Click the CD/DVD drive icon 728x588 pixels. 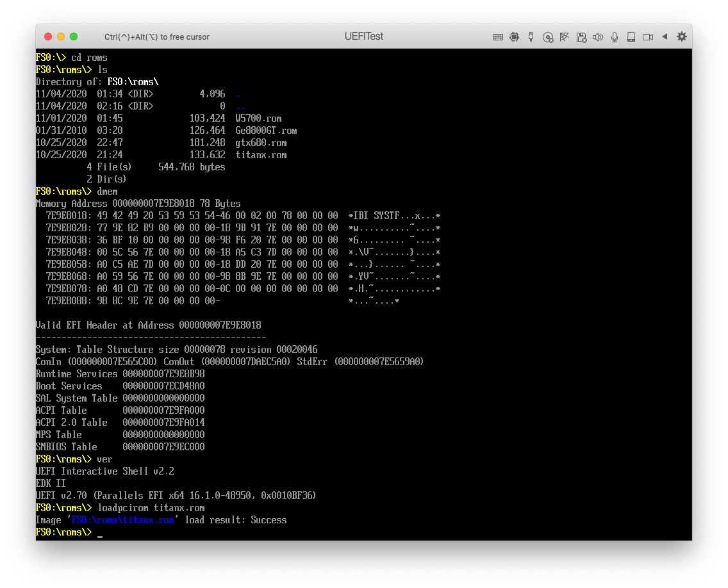547,37
